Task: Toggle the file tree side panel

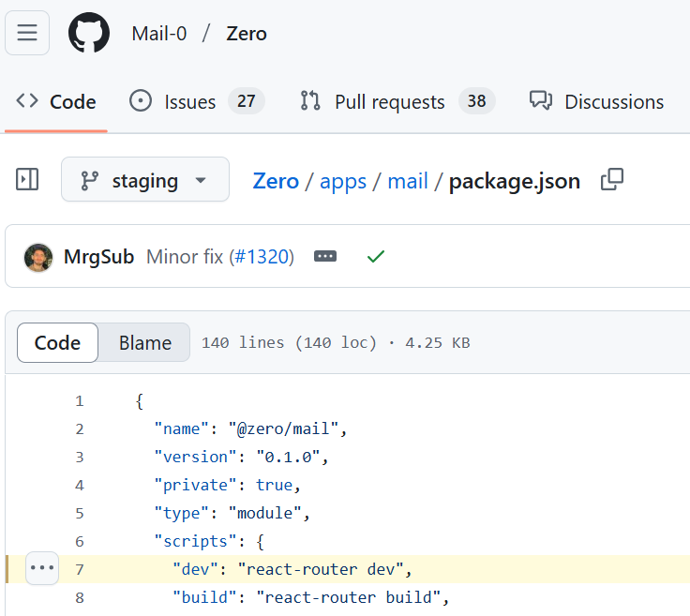Action: (27, 179)
